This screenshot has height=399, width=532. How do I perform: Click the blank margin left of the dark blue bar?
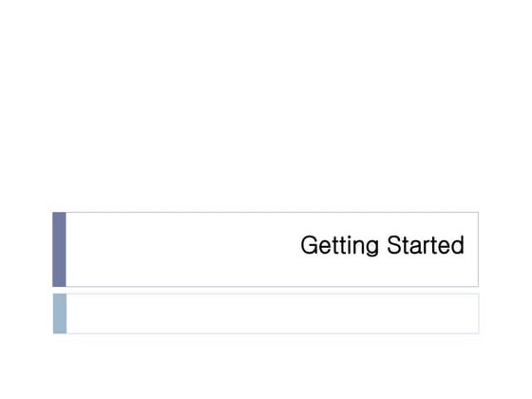(x=27, y=249)
